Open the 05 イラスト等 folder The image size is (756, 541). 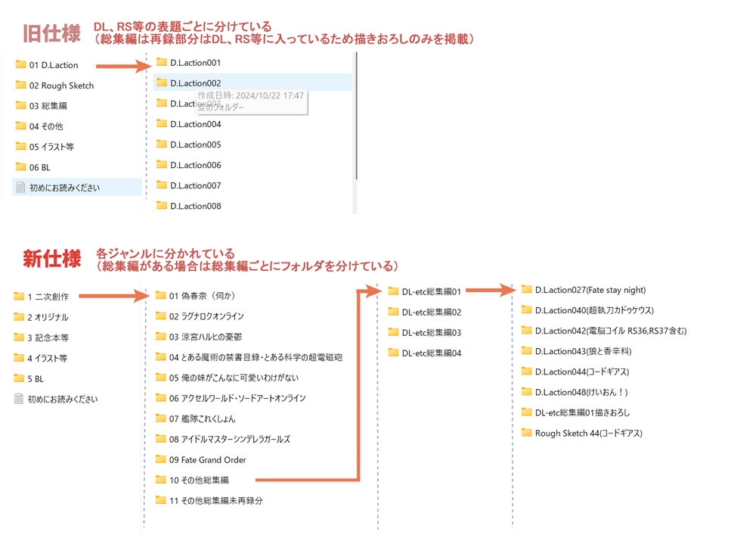pyautogui.click(x=45, y=147)
